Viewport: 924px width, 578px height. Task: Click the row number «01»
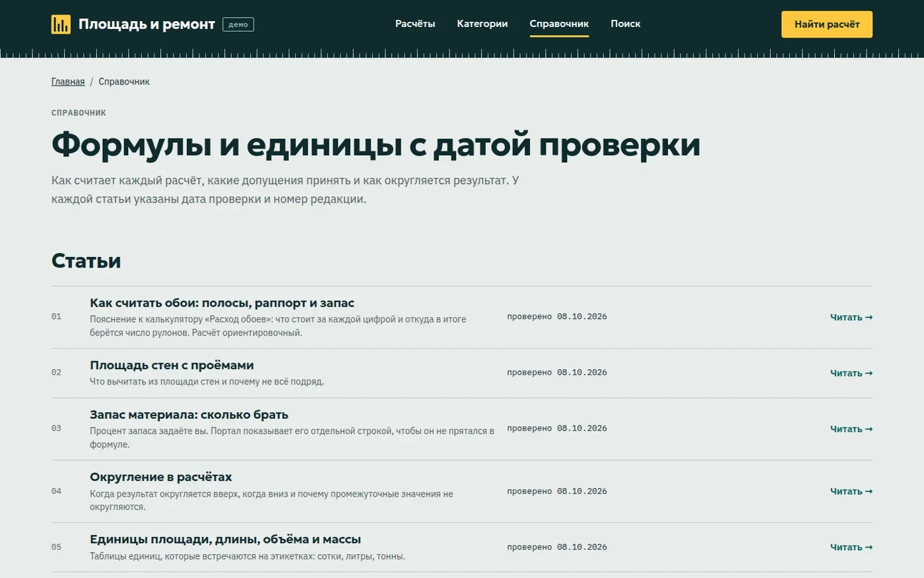point(56,317)
